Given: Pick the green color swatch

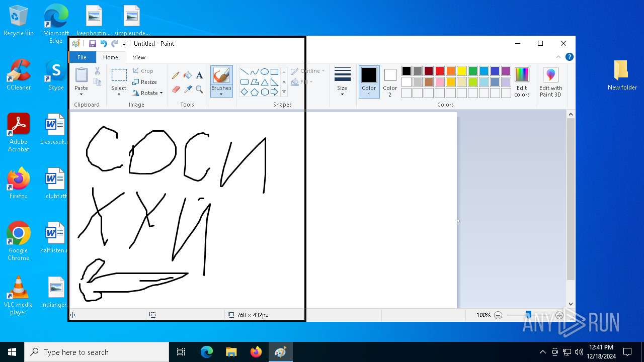Looking at the screenshot, I should click(x=473, y=71).
